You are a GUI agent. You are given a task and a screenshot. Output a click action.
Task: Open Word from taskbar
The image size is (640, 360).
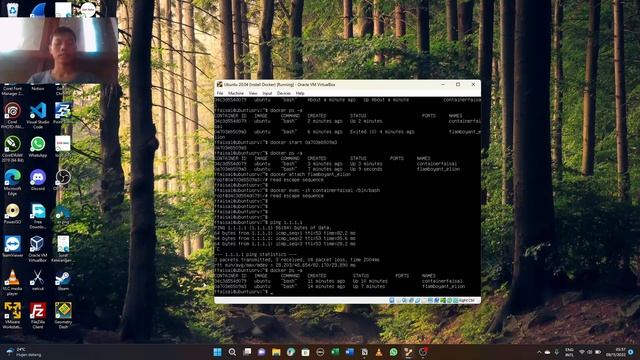[x=350, y=352]
